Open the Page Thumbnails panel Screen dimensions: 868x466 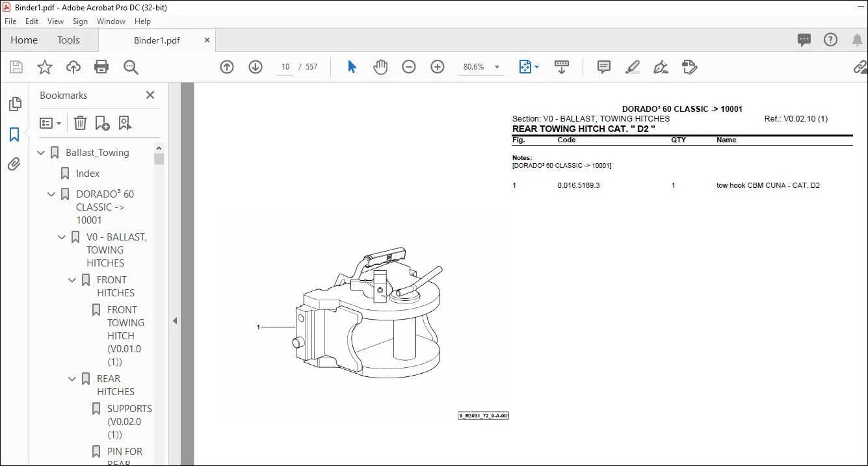(x=14, y=104)
